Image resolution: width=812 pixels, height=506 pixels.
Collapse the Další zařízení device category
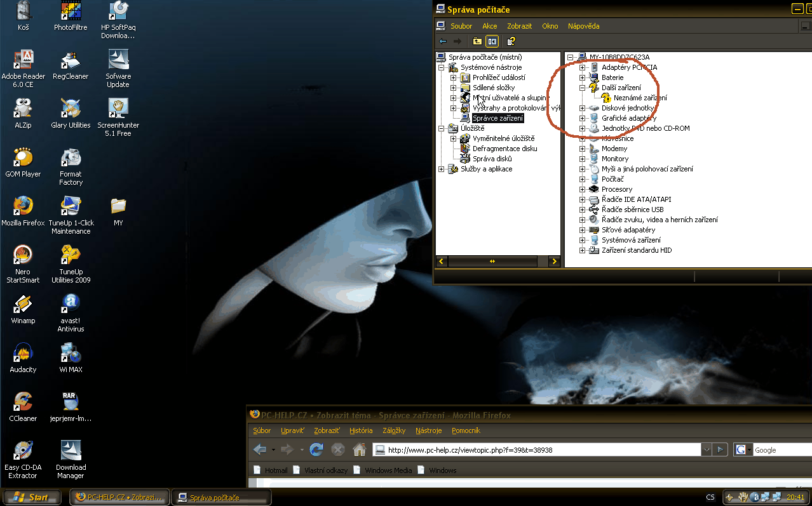(x=582, y=88)
